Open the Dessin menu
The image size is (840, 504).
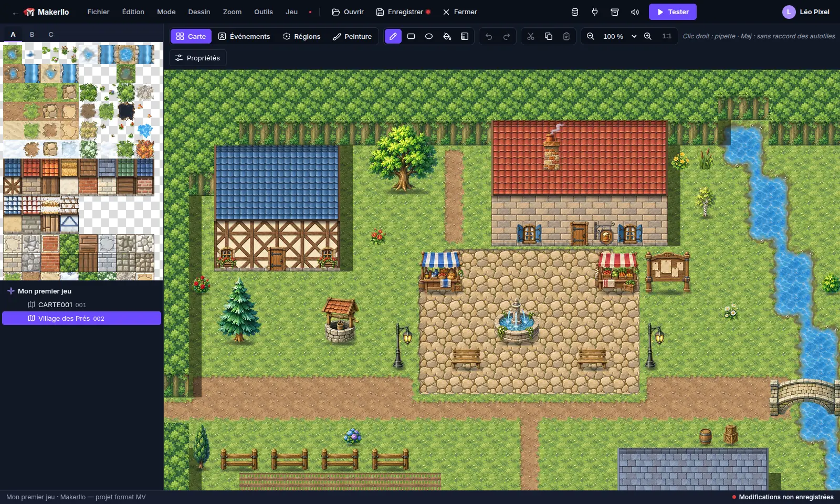click(199, 12)
